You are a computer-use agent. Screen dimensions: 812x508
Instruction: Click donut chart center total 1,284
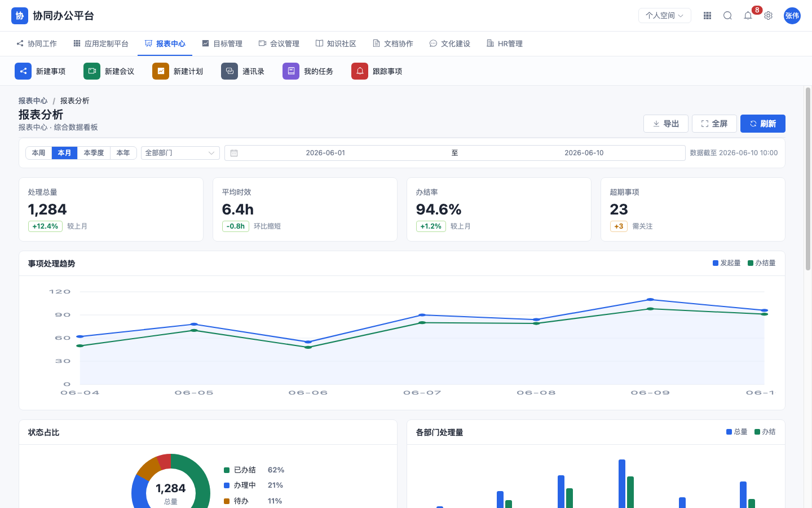coord(170,488)
